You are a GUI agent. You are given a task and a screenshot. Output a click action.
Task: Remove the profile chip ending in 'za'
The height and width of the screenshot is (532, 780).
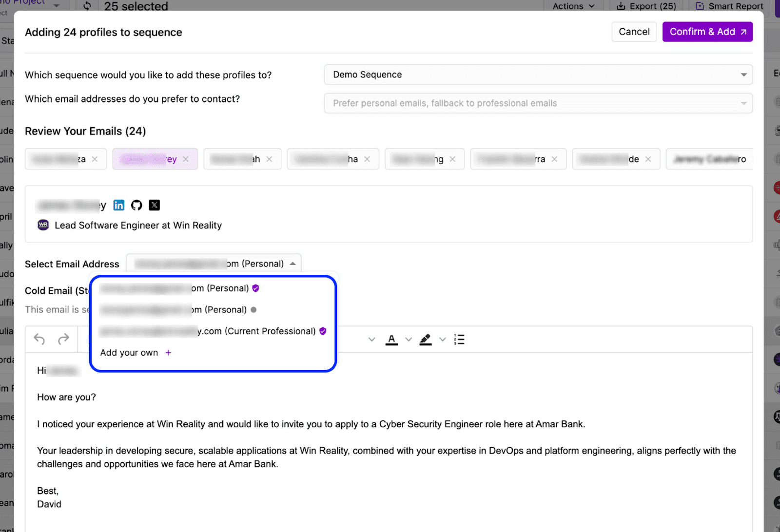pyautogui.click(x=95, y=159)
